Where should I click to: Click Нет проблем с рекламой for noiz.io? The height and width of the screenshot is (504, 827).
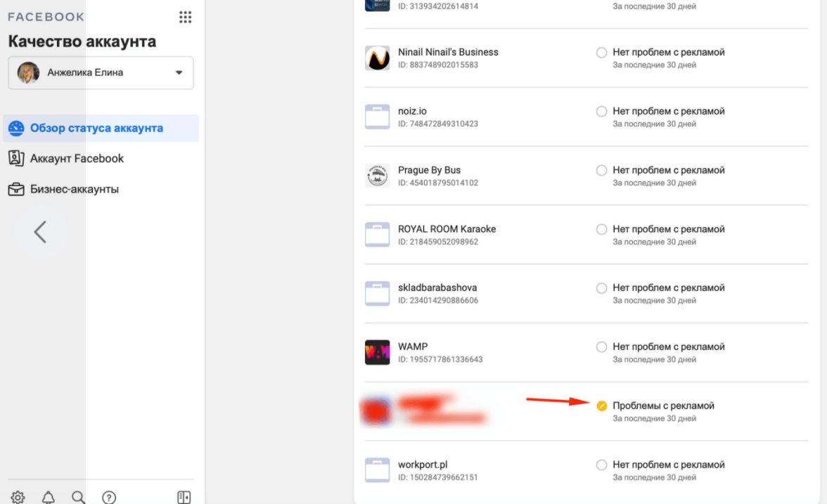pos(668,111)
